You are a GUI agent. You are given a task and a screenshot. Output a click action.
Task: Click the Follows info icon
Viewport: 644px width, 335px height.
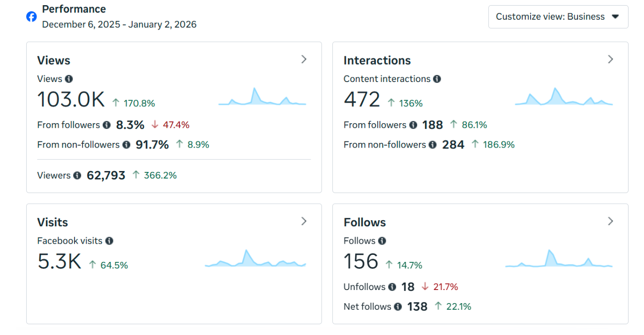point(382,241)
